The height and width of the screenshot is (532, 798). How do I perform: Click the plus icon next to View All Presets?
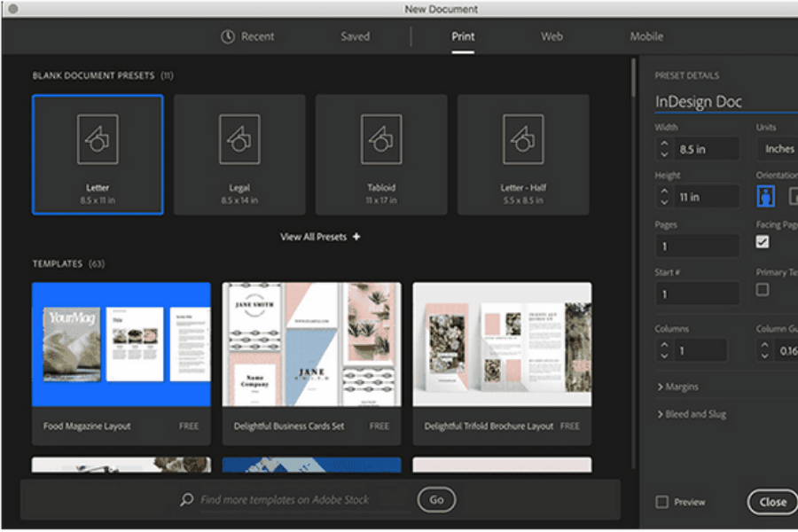coord(356,237)
